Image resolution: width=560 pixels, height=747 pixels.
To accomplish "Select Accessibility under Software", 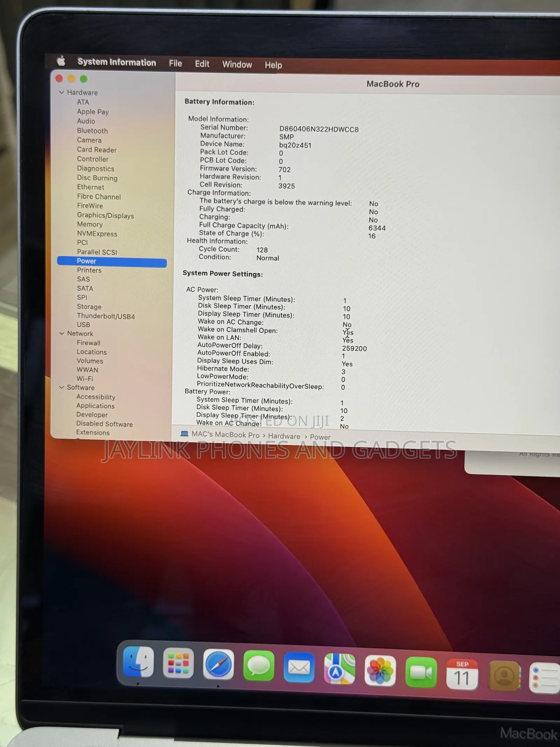I will click(96, 397).
